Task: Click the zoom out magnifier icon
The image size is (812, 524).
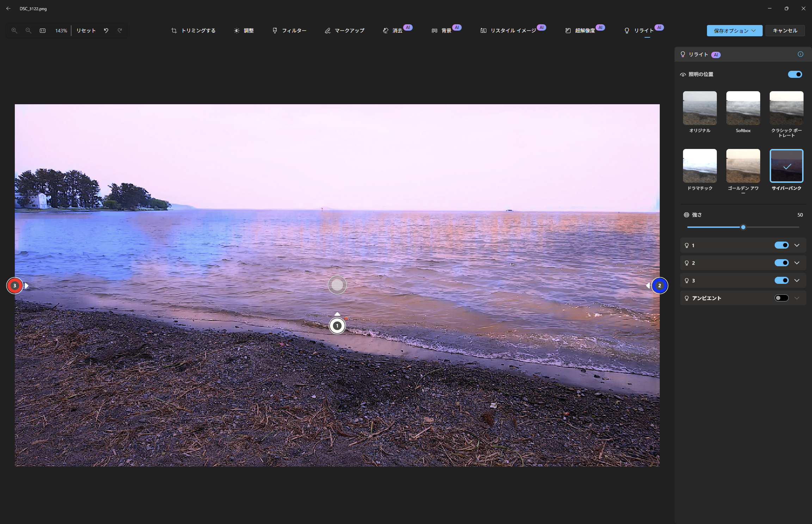Action: [x=29, y=31]
